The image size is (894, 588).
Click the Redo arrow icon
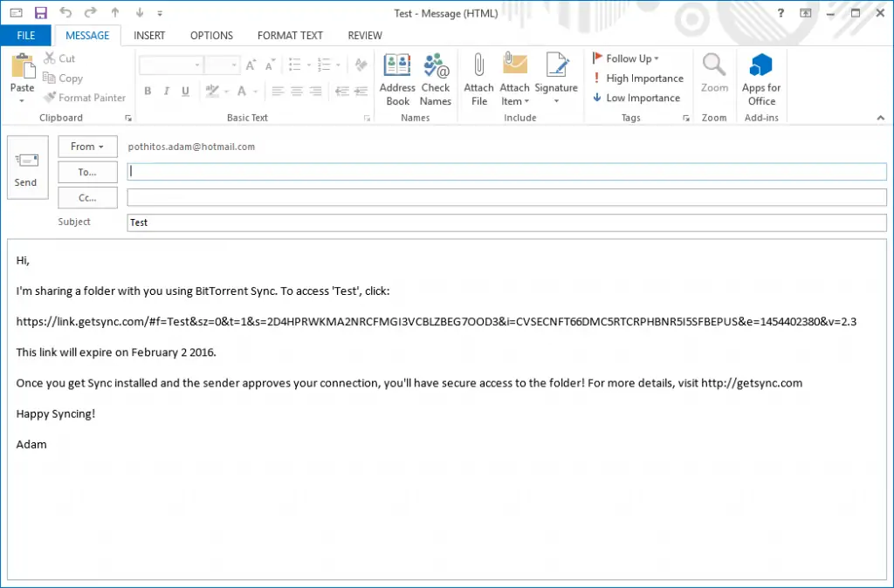90,12
